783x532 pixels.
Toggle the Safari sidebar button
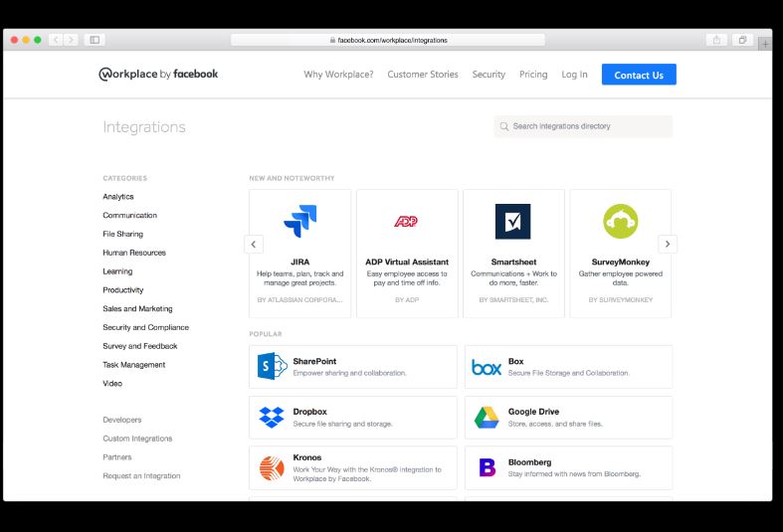point(95,40)
